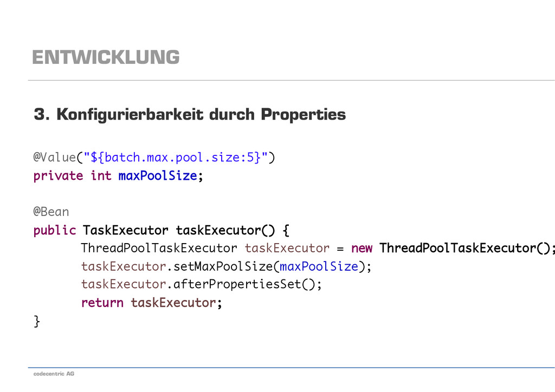Select the '3. Konfigurierbarkeit durch Properties' subtitle

point(190,115)
